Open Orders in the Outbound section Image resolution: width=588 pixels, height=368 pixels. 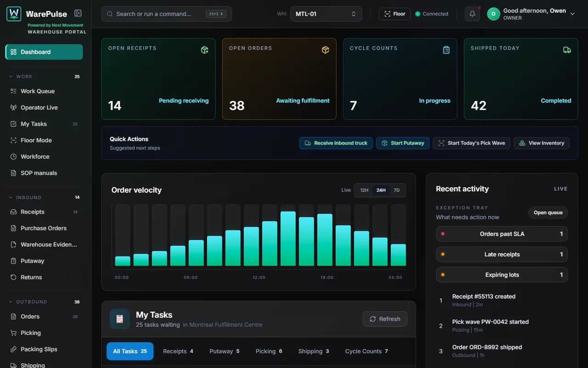pos(44,316)
